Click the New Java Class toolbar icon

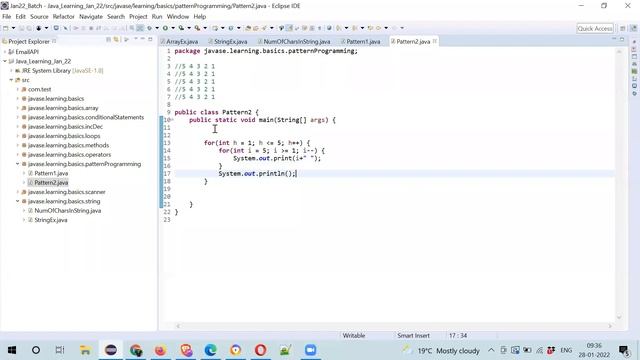point(231,28)
